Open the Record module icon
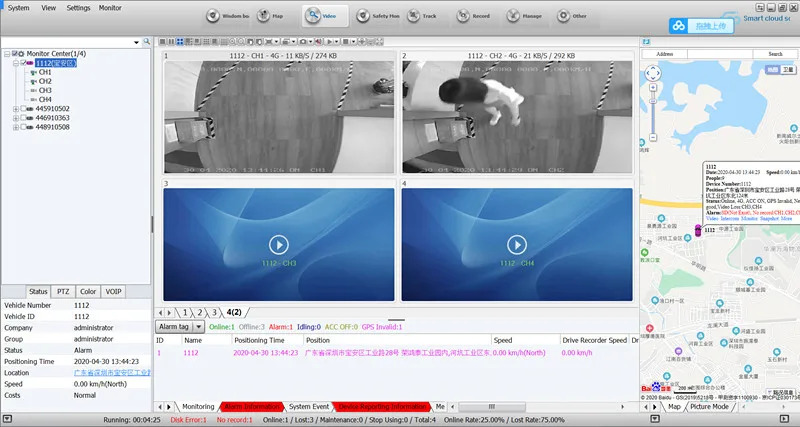 tap(463, 16)
